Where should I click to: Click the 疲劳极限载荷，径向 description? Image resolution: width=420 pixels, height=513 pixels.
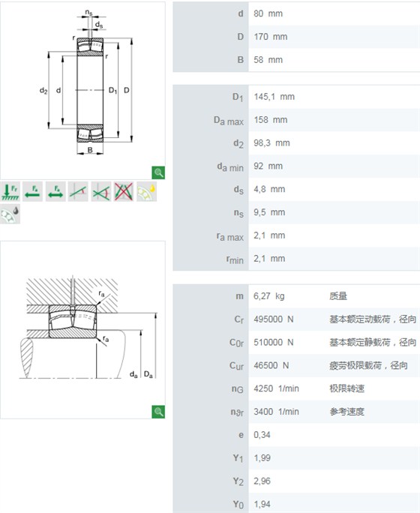point(368,365)
